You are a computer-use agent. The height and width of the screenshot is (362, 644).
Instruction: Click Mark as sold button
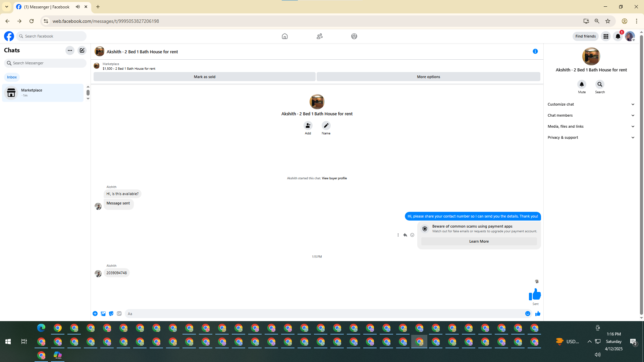tap(205, 77)
